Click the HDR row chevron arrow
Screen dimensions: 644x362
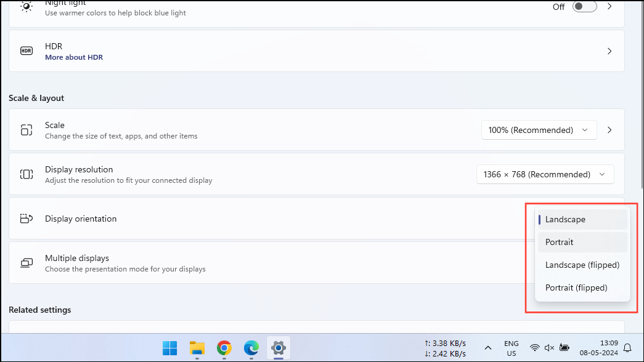[609, 50]
